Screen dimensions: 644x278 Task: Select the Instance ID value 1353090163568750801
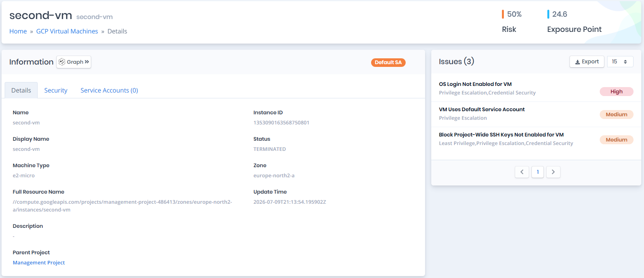coord(281,122)
